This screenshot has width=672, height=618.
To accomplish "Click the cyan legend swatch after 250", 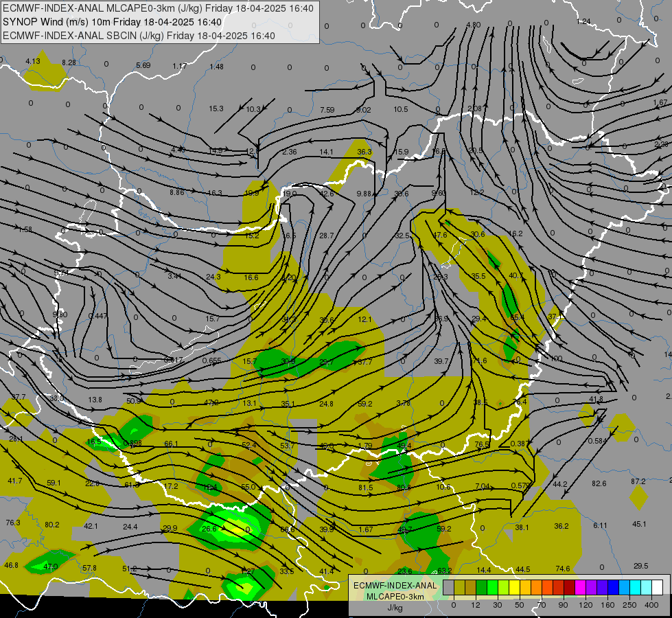I will (636, 588).
